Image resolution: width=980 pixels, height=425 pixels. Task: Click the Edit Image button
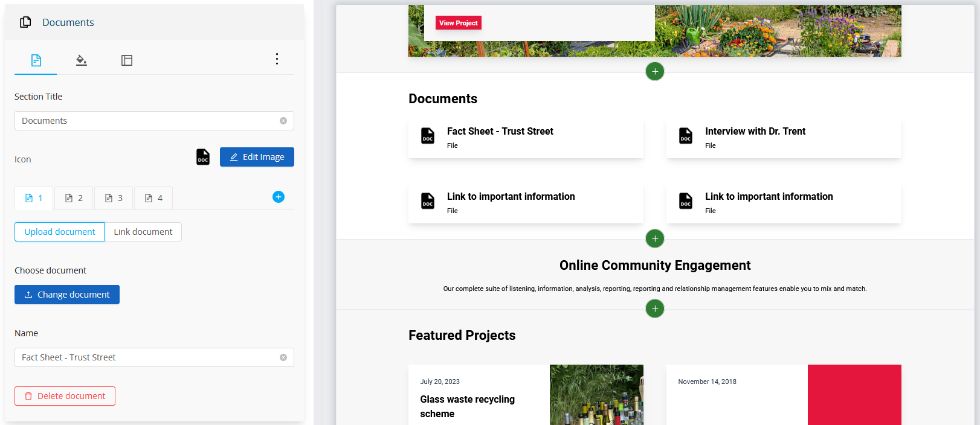pyautogui.click(x=257, y=157)
